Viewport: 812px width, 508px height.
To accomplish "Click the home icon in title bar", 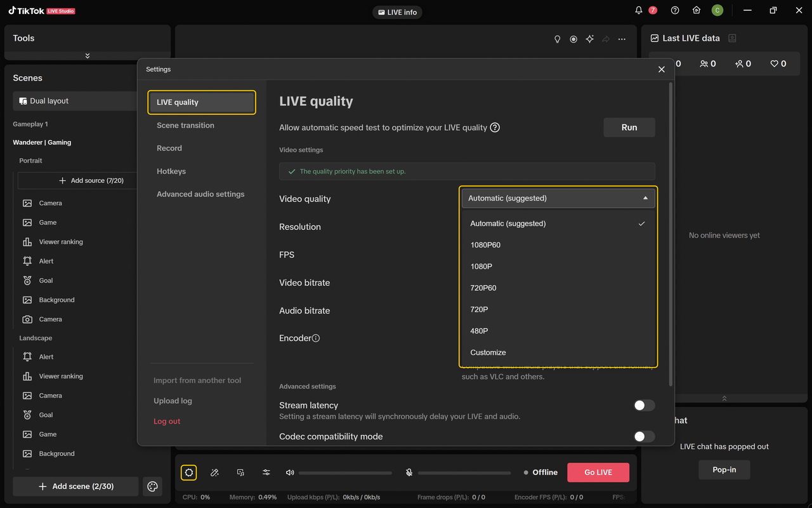I will pyautogui.click(x=697, y=11).
